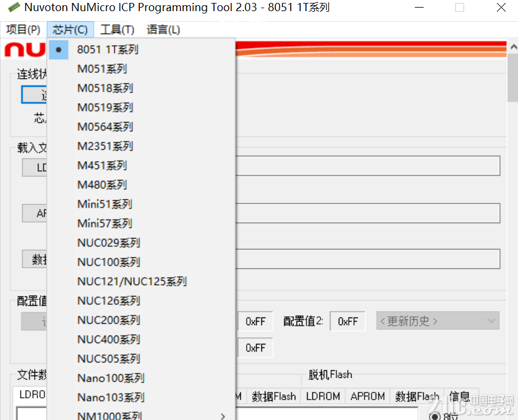Click the partially hidden LDROM load button
This screenshot has height=420, width=518.
(x=35, y=168)
